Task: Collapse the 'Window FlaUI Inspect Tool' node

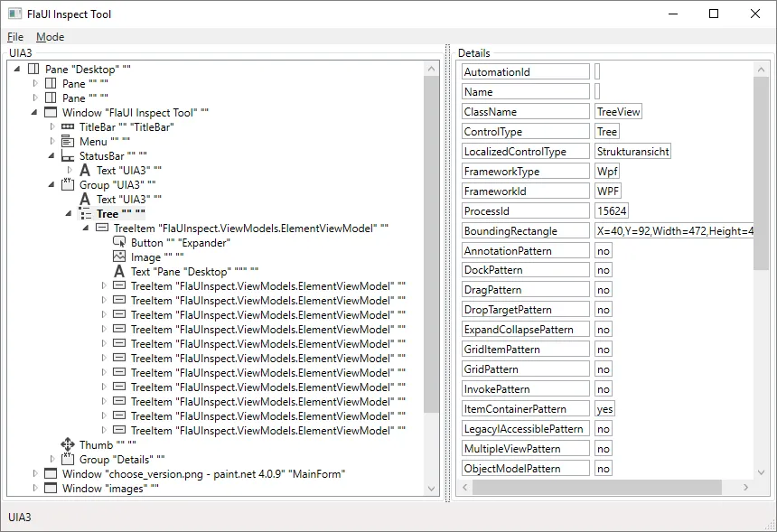Action: [x=33, y=112]
